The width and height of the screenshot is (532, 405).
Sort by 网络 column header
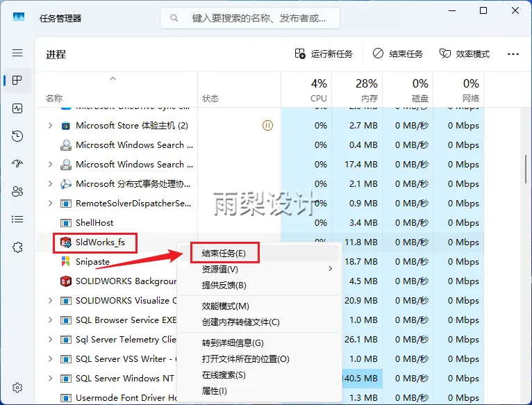pyautogui.click(x=458, y=90)
